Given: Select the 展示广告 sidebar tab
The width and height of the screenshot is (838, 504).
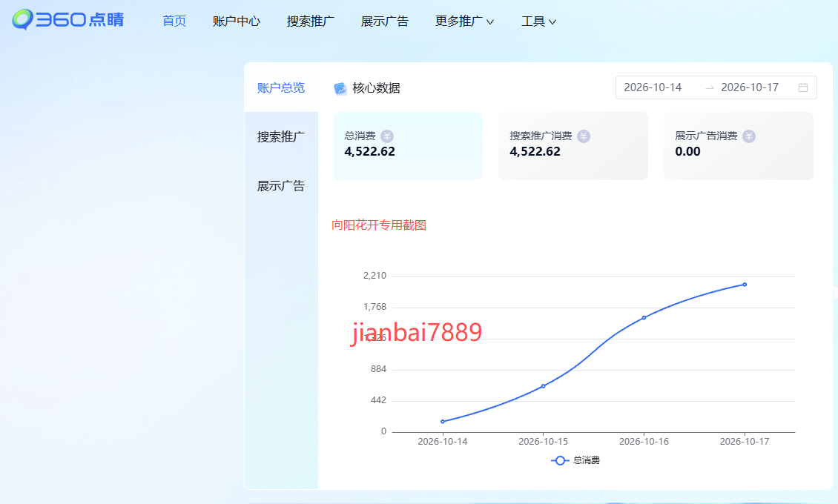Looking at the screenshot, I should tap(281, 186).
